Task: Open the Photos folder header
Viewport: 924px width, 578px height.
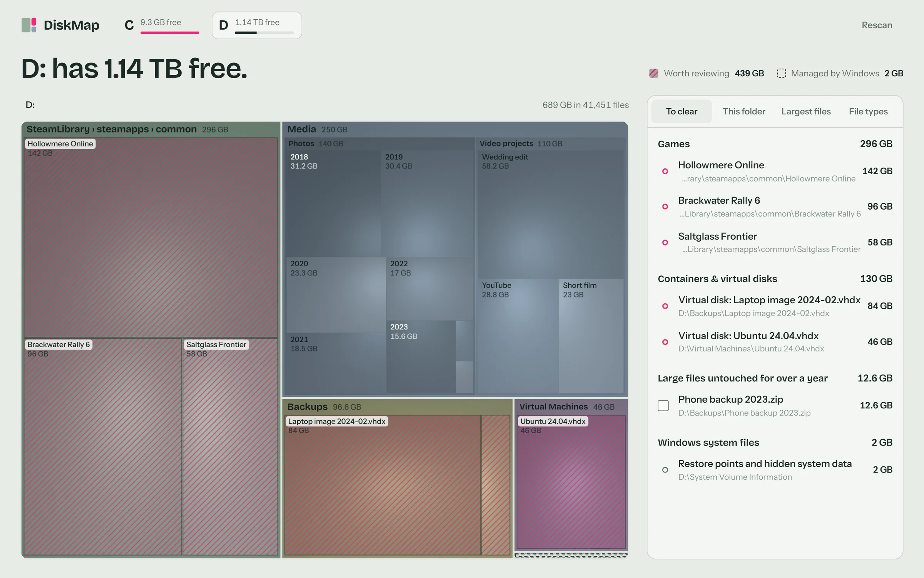Action: [x=380, y=143]
